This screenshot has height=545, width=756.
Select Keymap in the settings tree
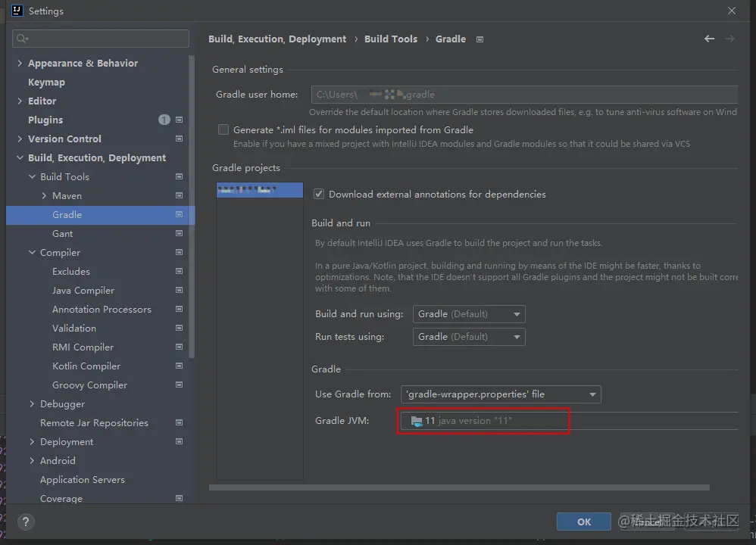46,82
